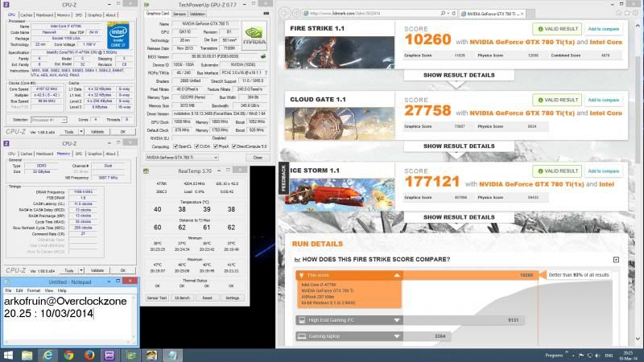The height and width of the screenshot is (362, 644).
Task: Open the Tools dropdown arrow in upper CPU-Z
Action: click(81, 132)
